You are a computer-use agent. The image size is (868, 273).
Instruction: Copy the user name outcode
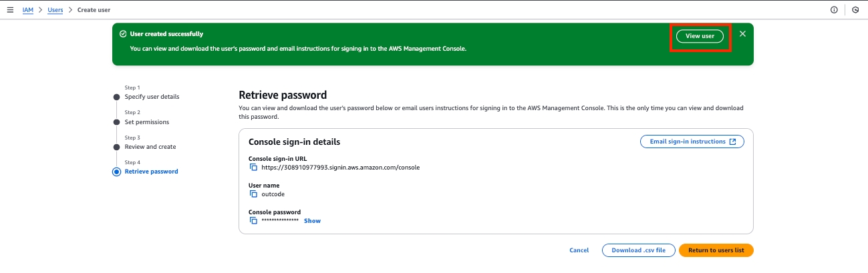pos(253,194)
